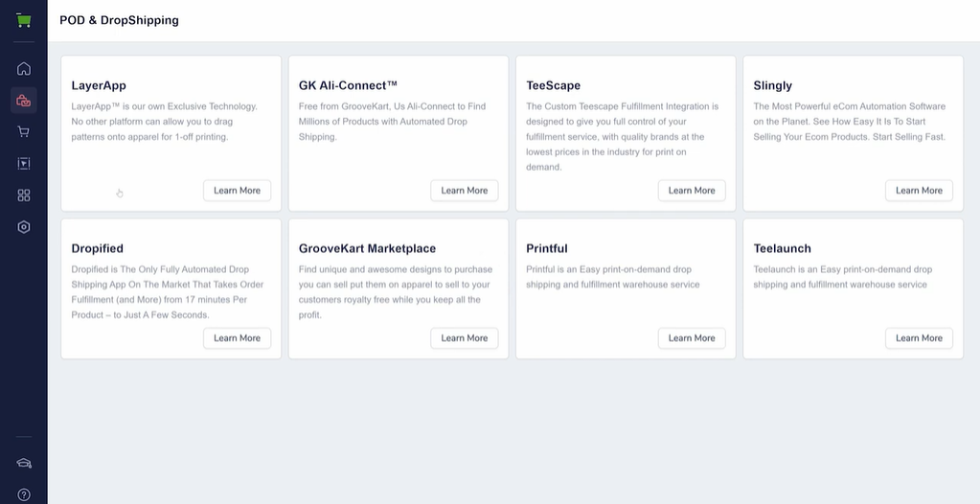Click Learn More on LayerApp card
980x504 pixels.
pos(237,191)
